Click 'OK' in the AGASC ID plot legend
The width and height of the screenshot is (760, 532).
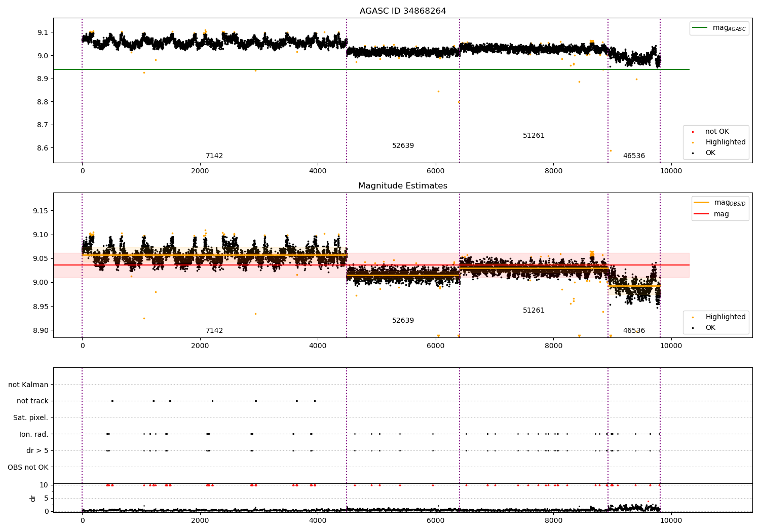click(x=710, y=153)
